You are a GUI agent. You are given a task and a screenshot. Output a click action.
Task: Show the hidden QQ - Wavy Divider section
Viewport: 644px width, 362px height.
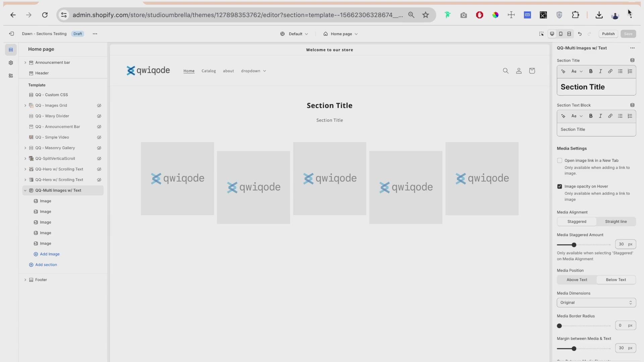99,116
